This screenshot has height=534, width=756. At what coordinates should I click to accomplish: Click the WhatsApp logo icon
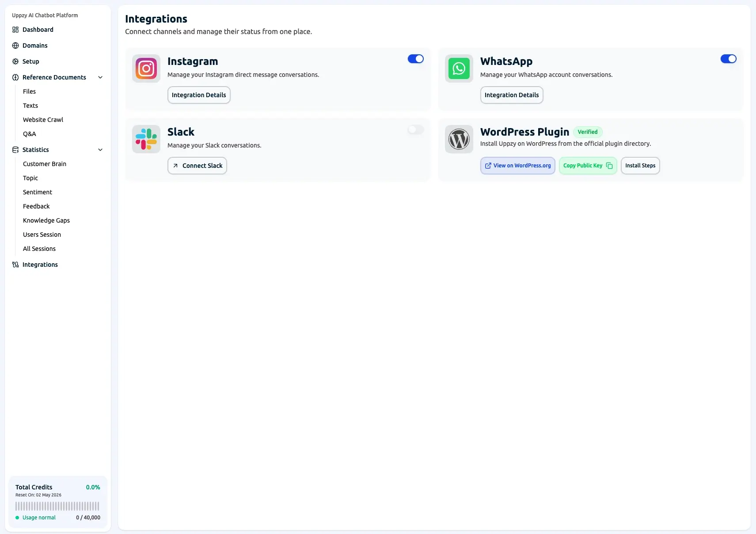tap(459, 68)
